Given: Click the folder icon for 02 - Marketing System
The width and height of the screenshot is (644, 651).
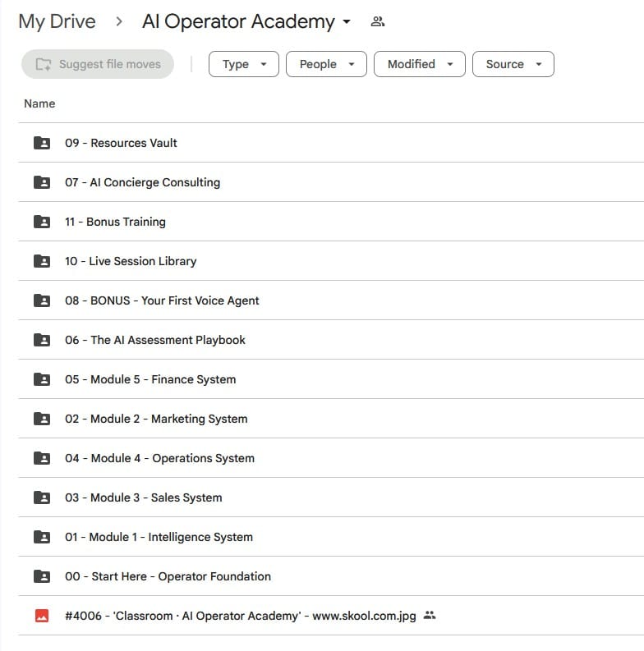Looking at the screenshot, I should pyautogui.click(x=42, y=419).
